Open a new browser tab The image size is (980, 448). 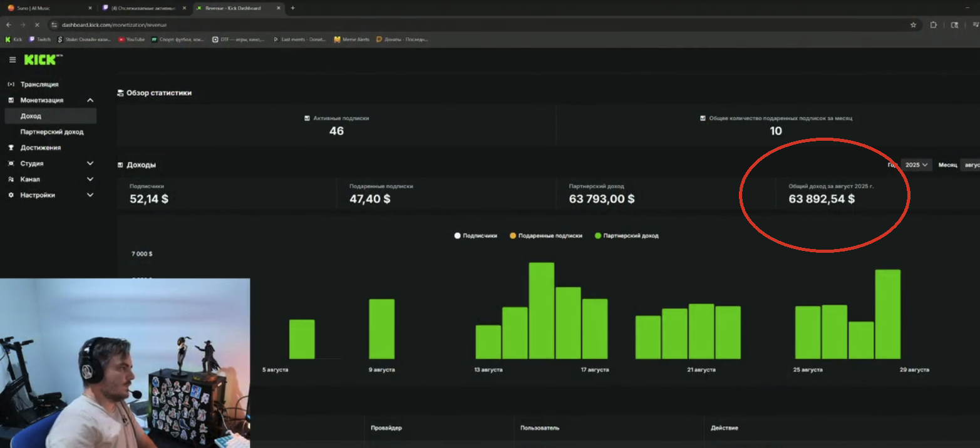(292, 8)
